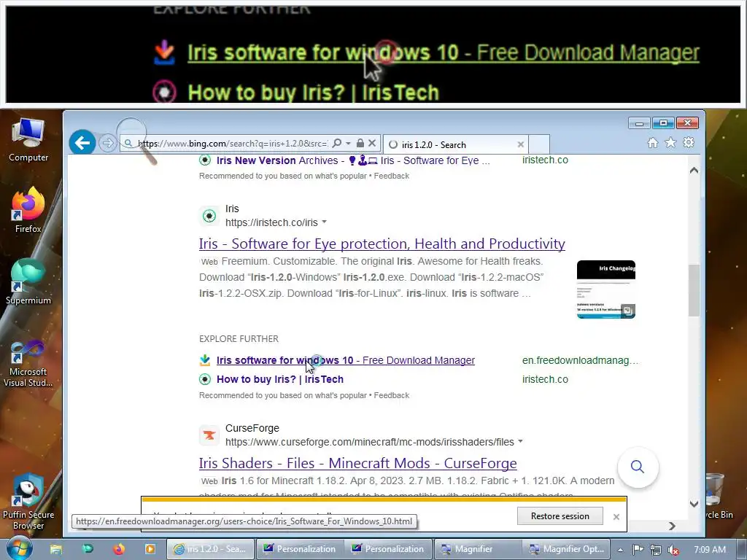Click inside the Bing URL address field
The image size is (747, 560).
[x=233, y=144]
